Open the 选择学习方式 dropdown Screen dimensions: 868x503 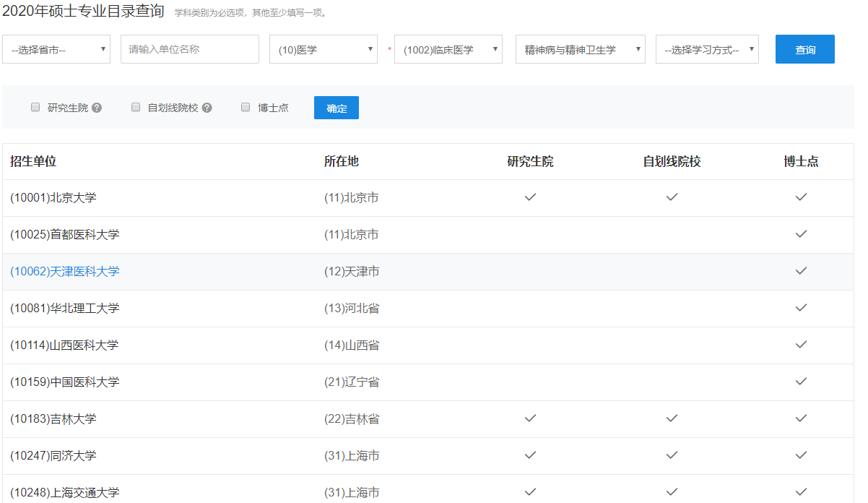(707, 49)
